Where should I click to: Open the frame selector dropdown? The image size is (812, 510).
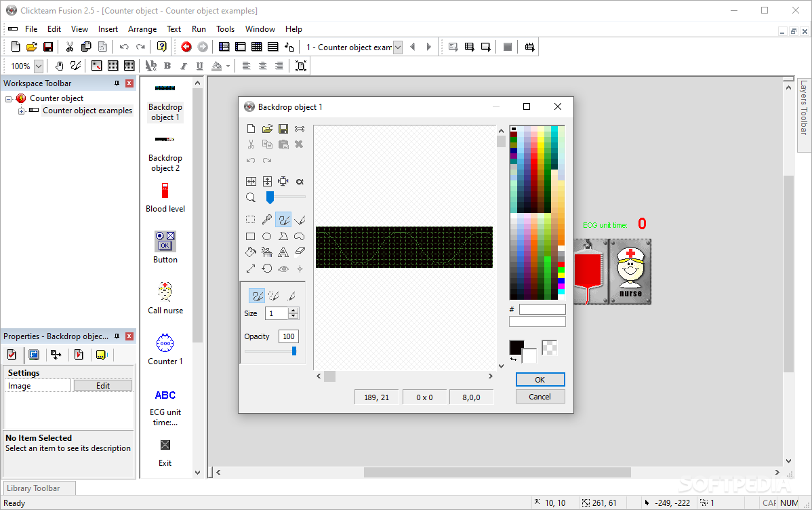398,47
